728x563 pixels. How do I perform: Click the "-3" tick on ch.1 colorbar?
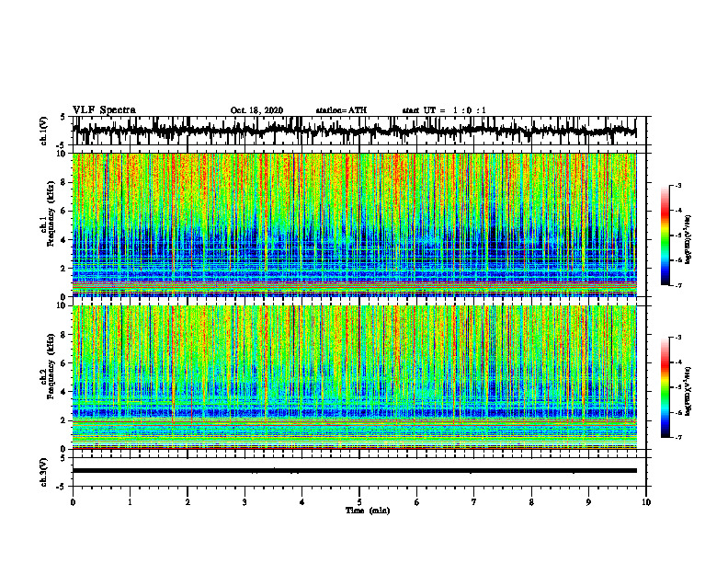[678, 185]
